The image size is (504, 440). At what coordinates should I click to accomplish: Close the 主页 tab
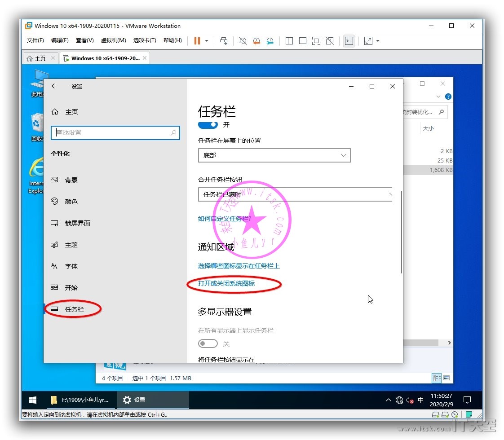click(x=53, y=58)
